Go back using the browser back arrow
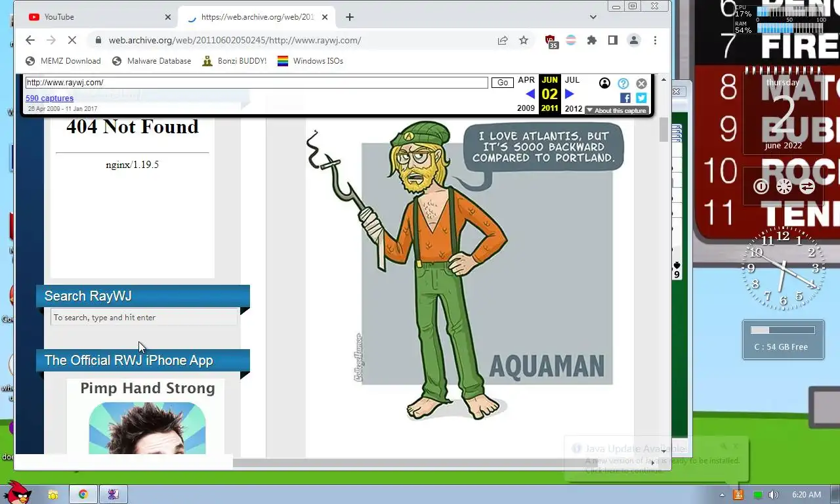840x504 pixels. (30, 40)
